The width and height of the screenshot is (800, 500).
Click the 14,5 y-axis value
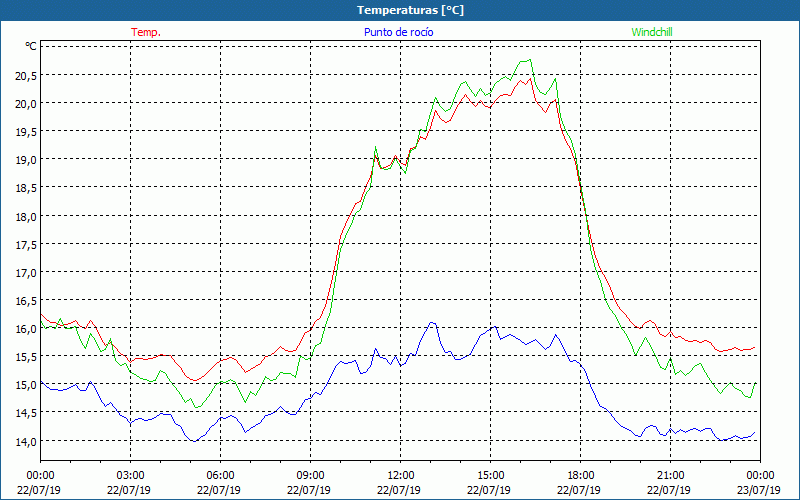26,413
